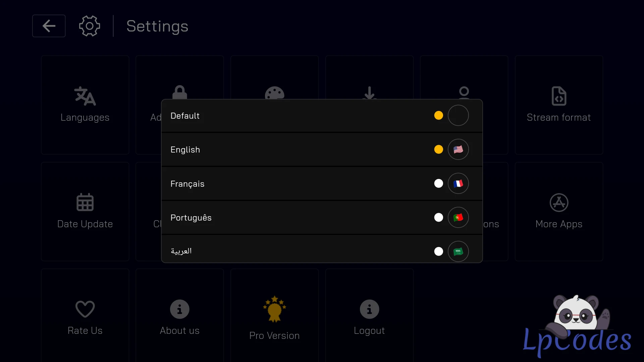Select the Default language radio button
The width and height of the screenshot is (644, 362).
click(x=438, y=115)
